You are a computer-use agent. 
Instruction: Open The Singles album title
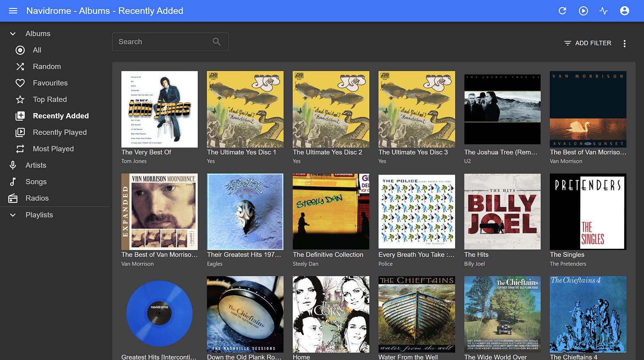567,255
